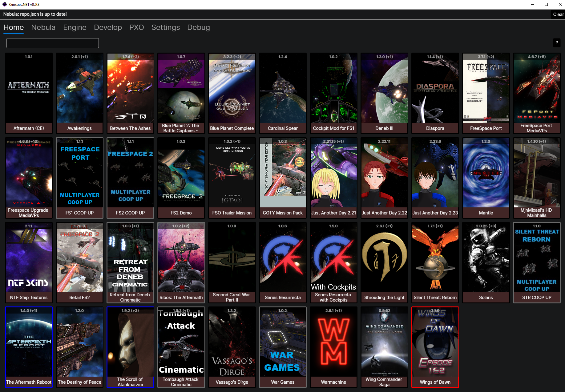Open Blue Planet 2: The Battle Captains
Viewport: 565px width, 392px height.
tap(181, 93)
